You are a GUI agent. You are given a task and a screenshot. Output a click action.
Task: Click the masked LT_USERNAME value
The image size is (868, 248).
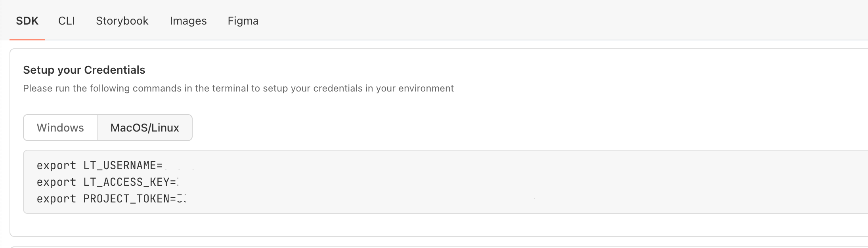[x=179, y=166]
